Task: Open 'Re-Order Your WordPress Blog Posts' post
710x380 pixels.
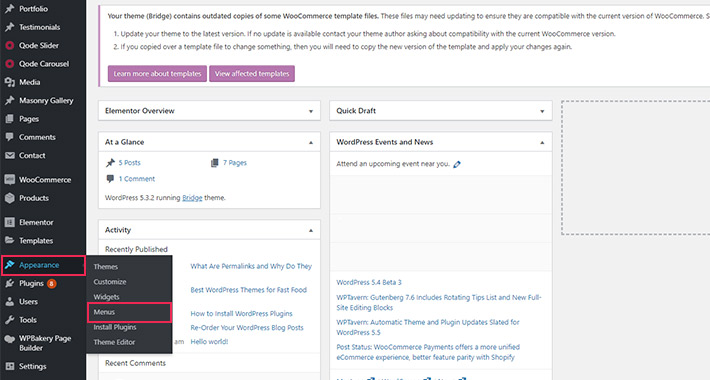Action: (247, 327)
